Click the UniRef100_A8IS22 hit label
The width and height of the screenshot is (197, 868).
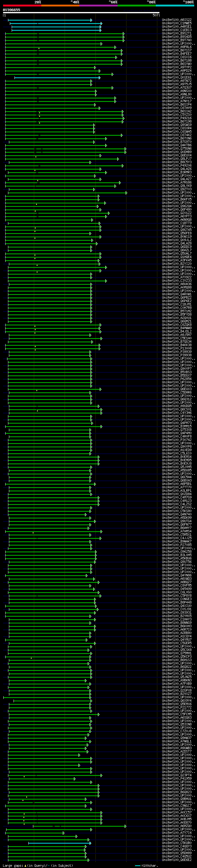click(x=177, y=20)
